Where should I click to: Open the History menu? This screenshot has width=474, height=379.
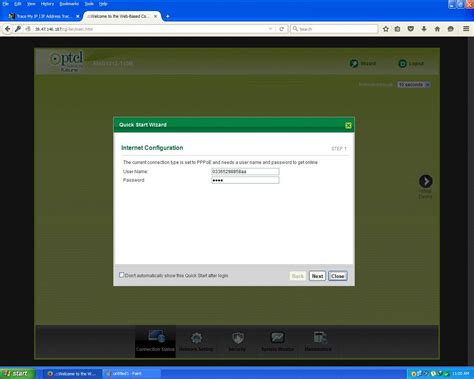coord(47,4)
